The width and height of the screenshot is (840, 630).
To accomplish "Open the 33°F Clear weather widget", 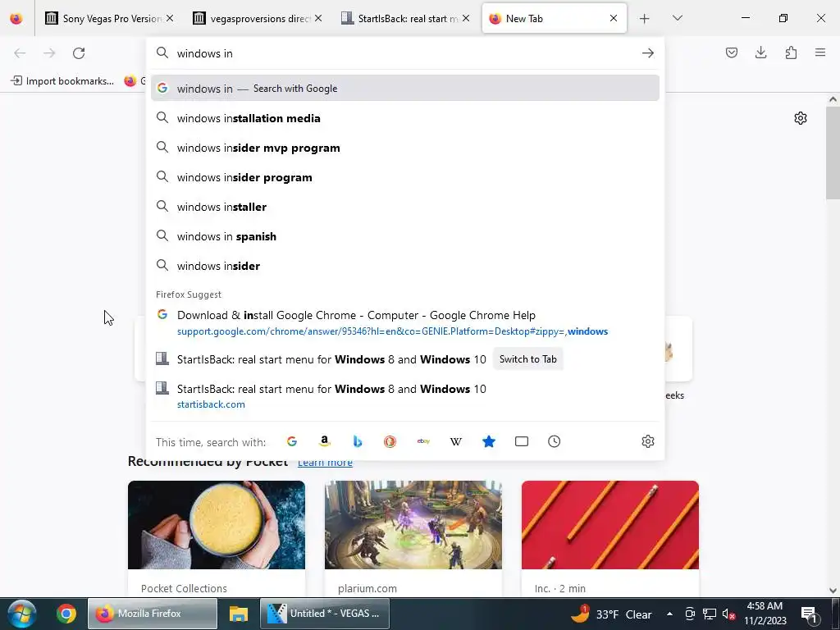I will pyautogui.click(x=611, y=614).
